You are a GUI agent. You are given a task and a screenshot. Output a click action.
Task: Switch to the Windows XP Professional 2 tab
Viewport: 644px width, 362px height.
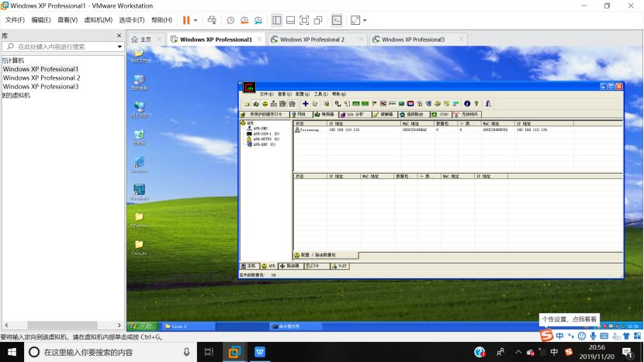312,40
